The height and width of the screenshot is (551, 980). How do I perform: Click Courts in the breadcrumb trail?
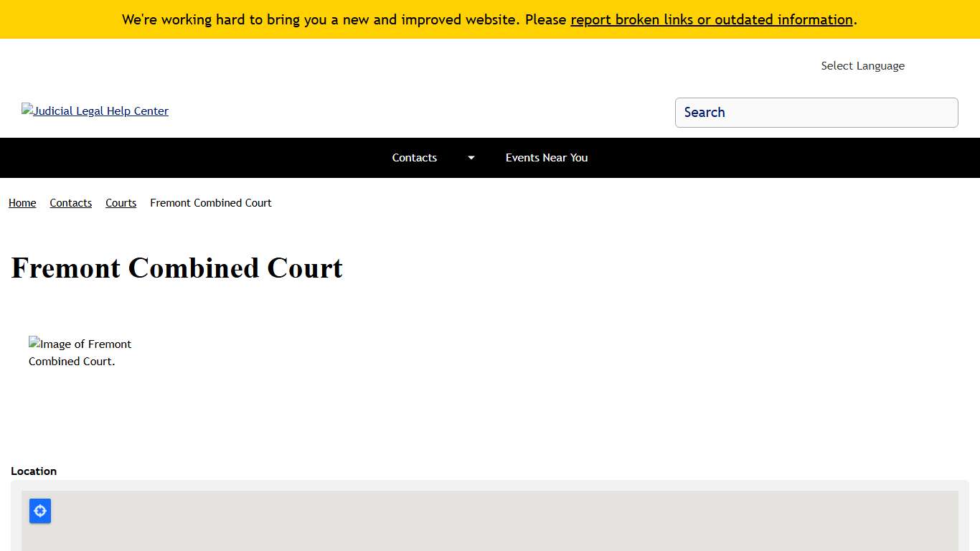tap(121, 203)
